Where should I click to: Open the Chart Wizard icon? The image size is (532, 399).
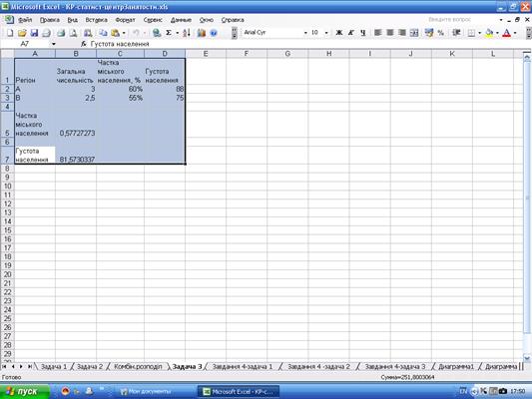pos(202,33)
